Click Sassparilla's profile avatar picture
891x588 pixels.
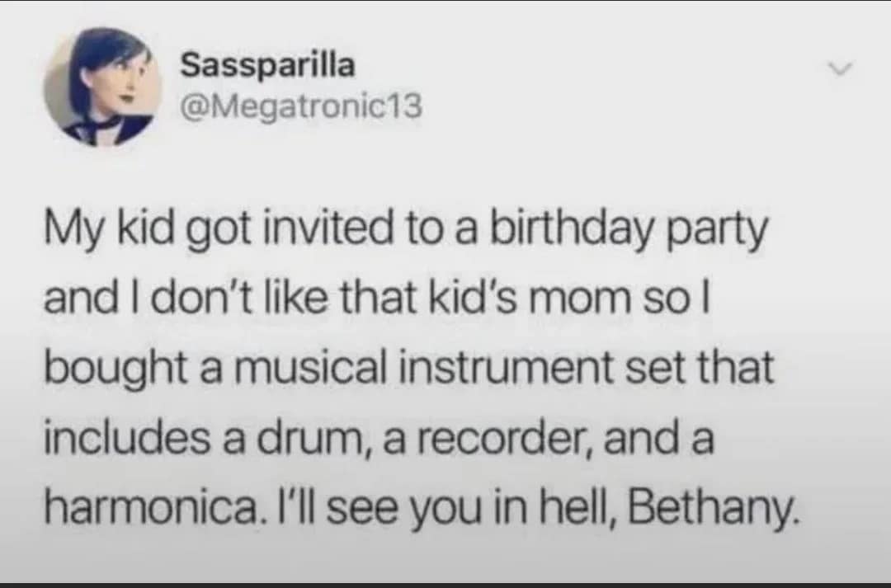(x=102, y=87)
